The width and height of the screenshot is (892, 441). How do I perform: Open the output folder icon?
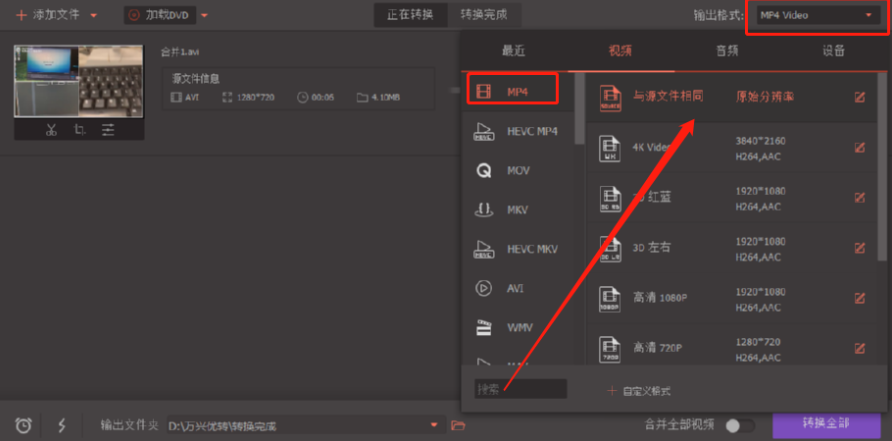tap(457, 425)
